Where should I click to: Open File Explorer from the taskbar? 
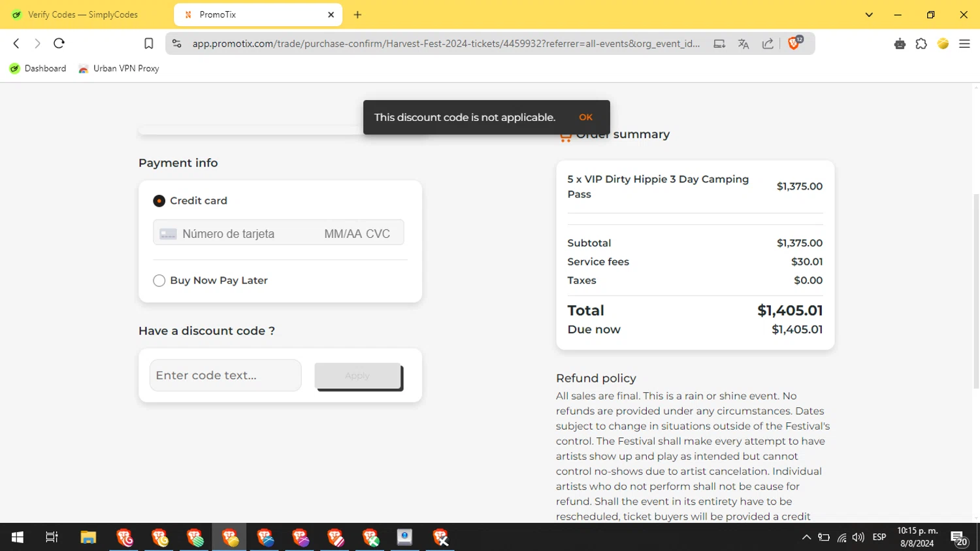tap(88, 537)
